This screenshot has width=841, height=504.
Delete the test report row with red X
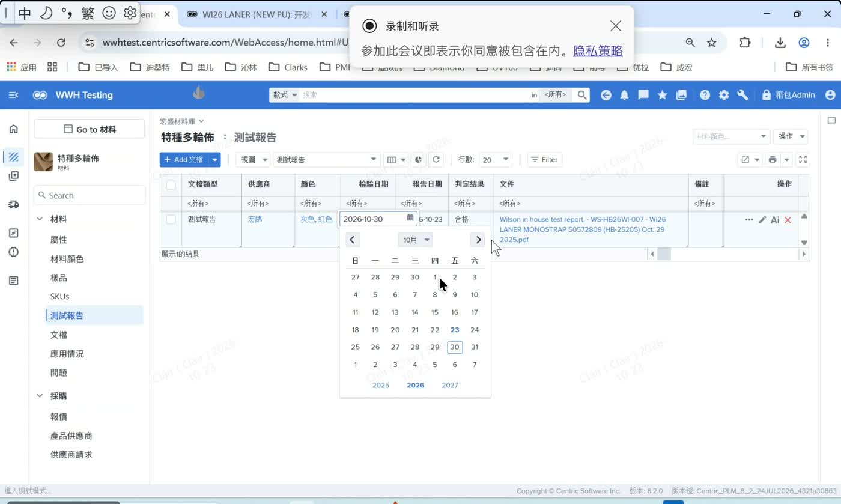[x=788, y=220]
